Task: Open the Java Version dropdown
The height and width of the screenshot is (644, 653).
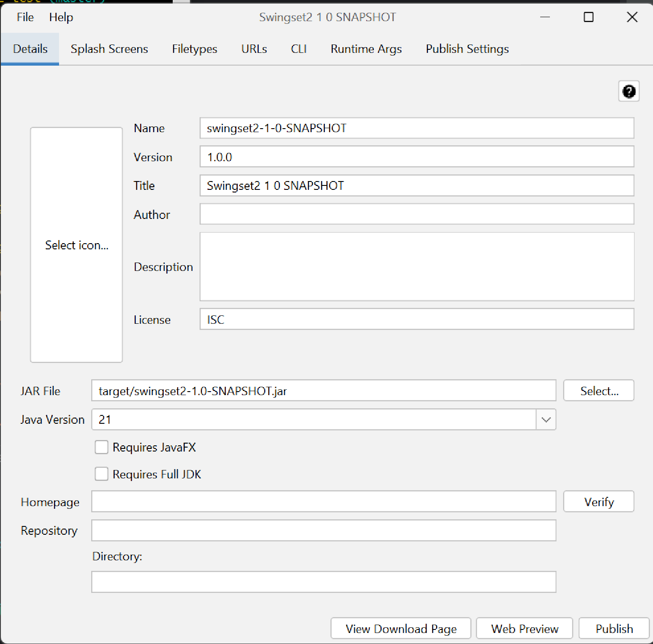Action: coord(546,419)
